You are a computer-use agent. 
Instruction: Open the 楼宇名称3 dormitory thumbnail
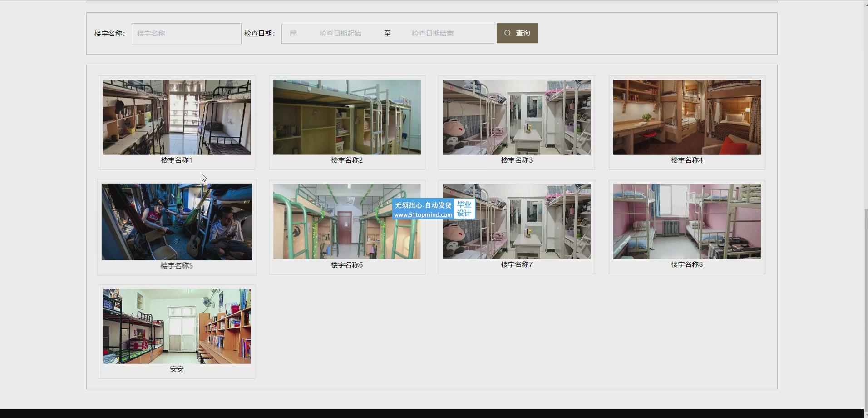pos(517,117)
